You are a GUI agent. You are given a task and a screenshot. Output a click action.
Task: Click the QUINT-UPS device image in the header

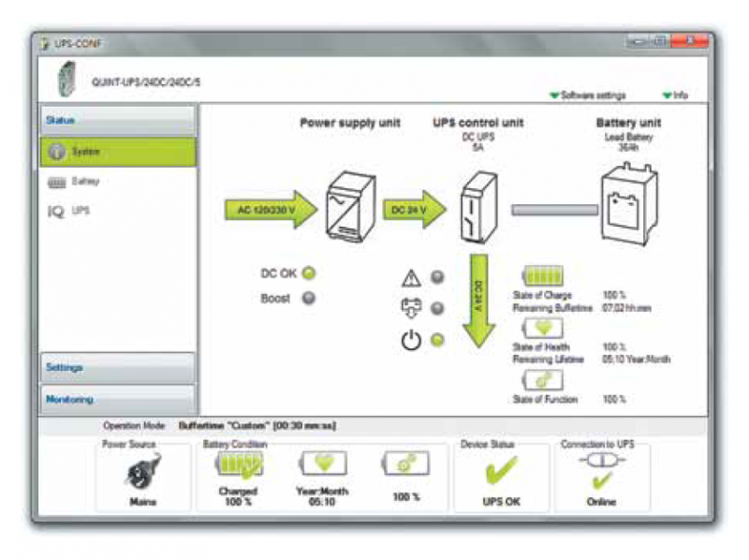tap(66, 79)
